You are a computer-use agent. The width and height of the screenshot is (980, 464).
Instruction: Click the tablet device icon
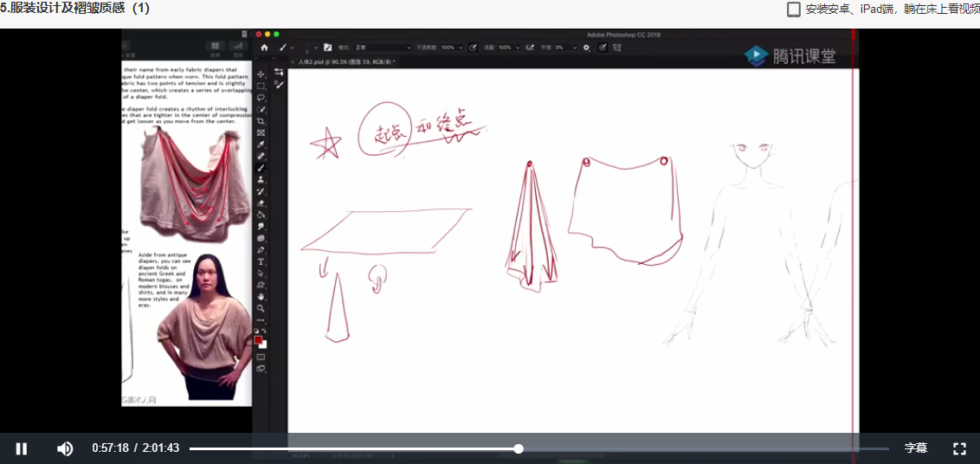point(794,10)
